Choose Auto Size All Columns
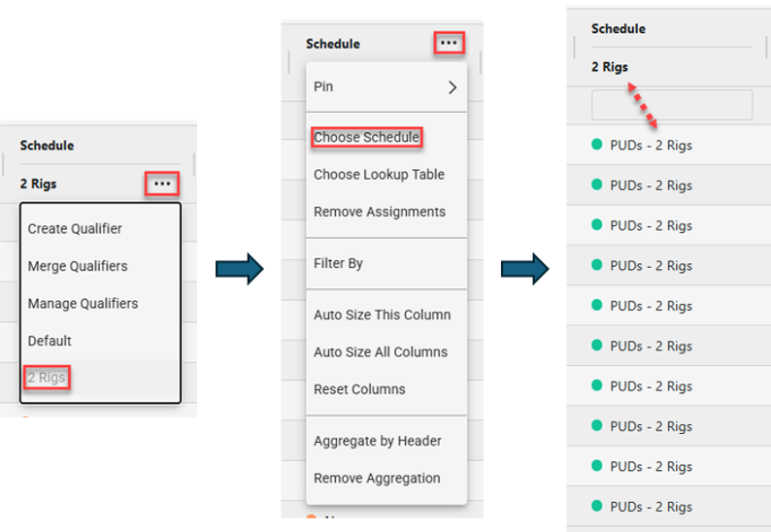 [x=381, y=351]
